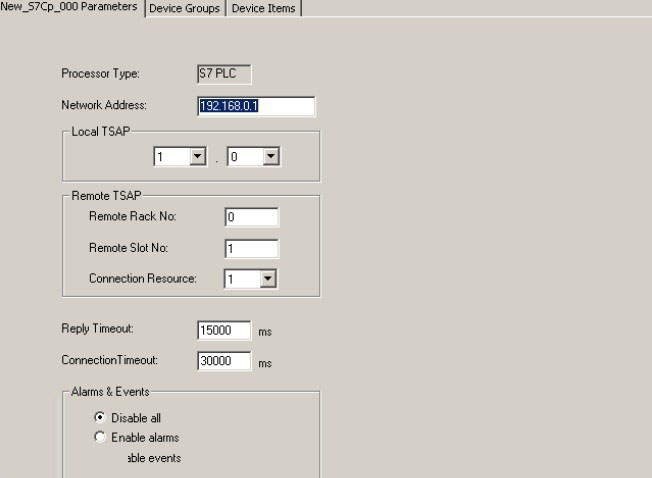Click the ms unit beside ConnectionTimeout

tap(265, 364)
